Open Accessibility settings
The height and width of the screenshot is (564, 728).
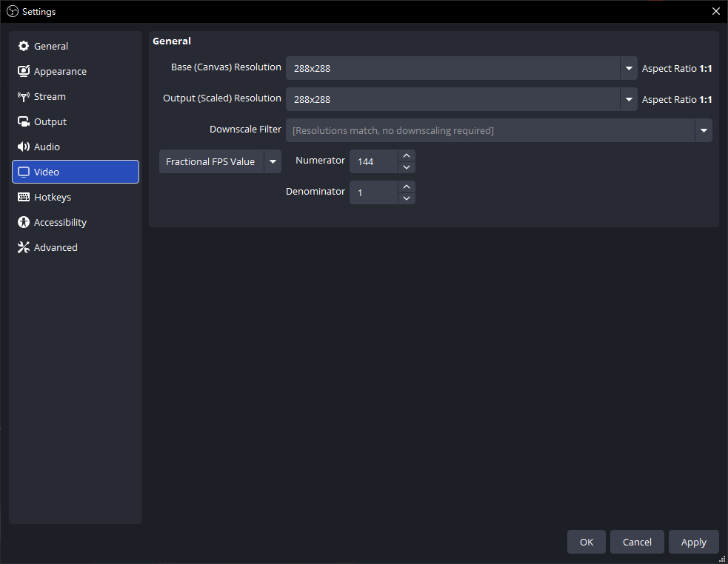point(76,222)
